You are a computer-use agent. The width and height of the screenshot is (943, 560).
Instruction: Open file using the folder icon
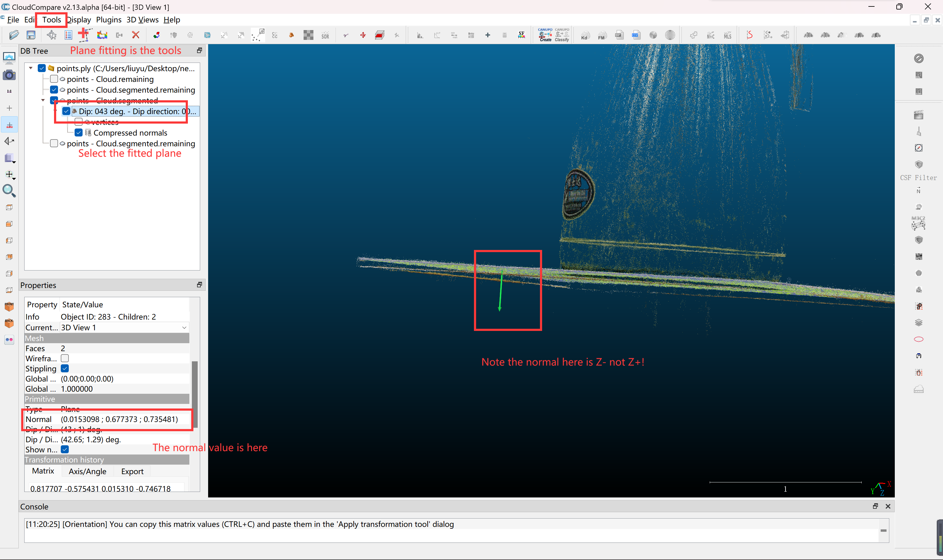[x=14, y=35]
